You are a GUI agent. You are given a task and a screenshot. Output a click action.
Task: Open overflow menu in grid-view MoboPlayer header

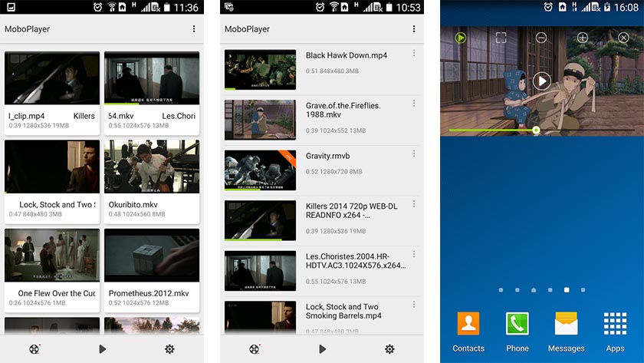[x=194, y=28]
